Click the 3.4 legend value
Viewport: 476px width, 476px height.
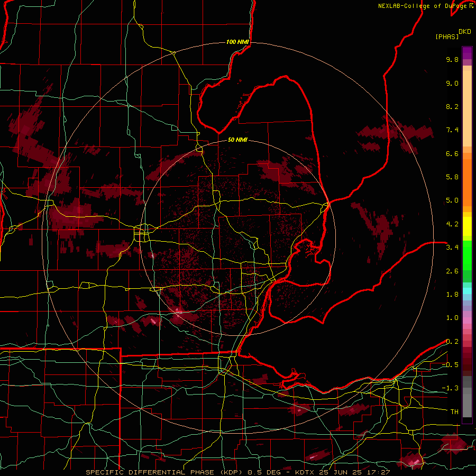(x=452, y=248)
